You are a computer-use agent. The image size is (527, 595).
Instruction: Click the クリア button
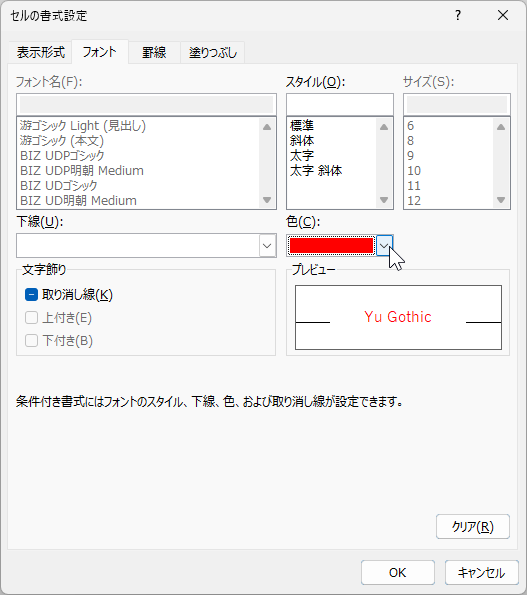(472, 526)
